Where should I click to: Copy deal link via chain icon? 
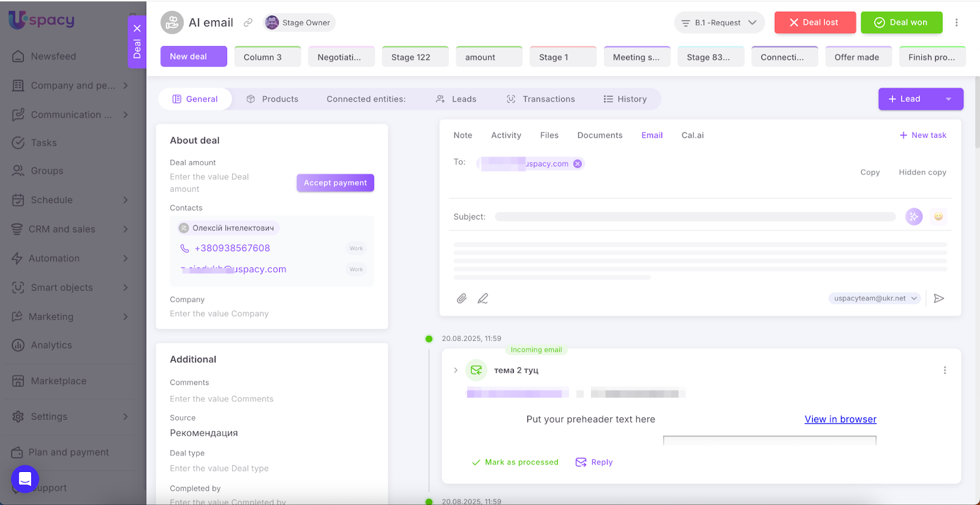(248, 23)
